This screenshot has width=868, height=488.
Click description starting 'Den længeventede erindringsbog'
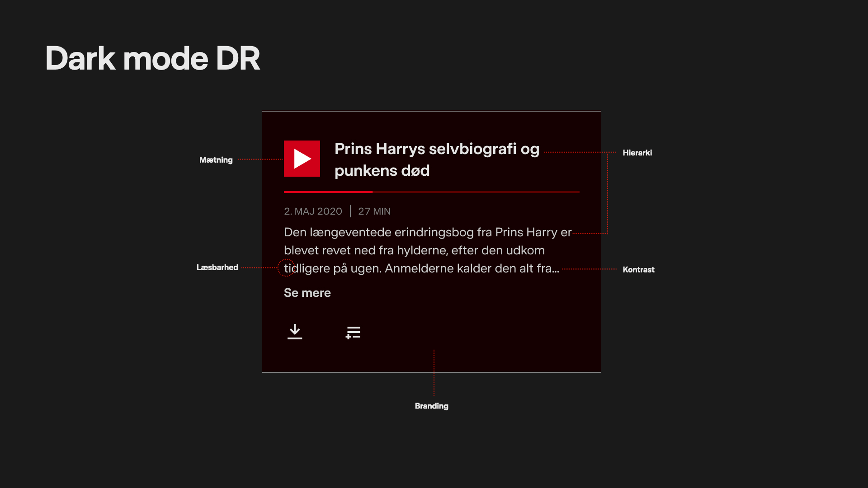coord(428,250)
